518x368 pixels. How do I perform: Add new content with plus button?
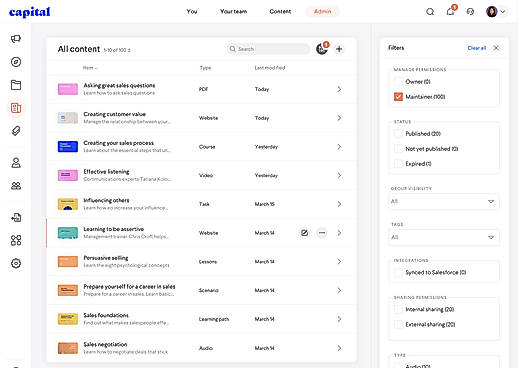coord(339,49)
